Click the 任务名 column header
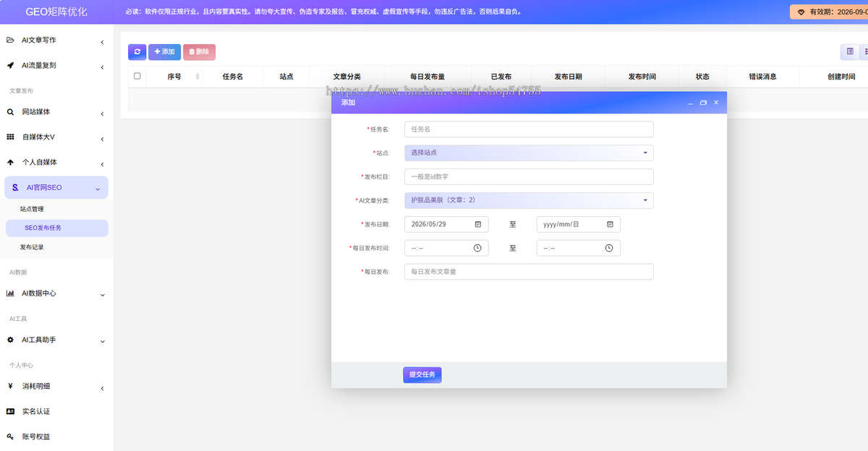 (233, 77)
